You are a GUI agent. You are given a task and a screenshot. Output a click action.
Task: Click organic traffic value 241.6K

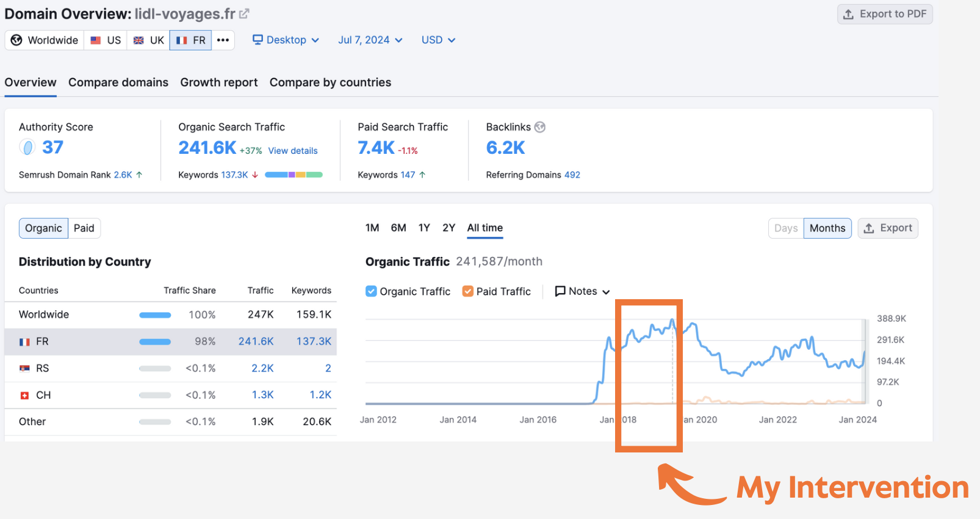207,148
